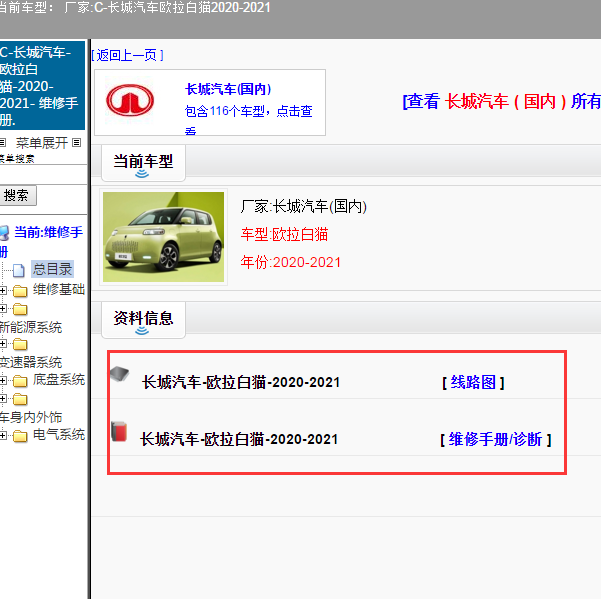This screenshot has width=601, height=599.
Task: Open 电气系统 tree entry
Action: (59, 435)
